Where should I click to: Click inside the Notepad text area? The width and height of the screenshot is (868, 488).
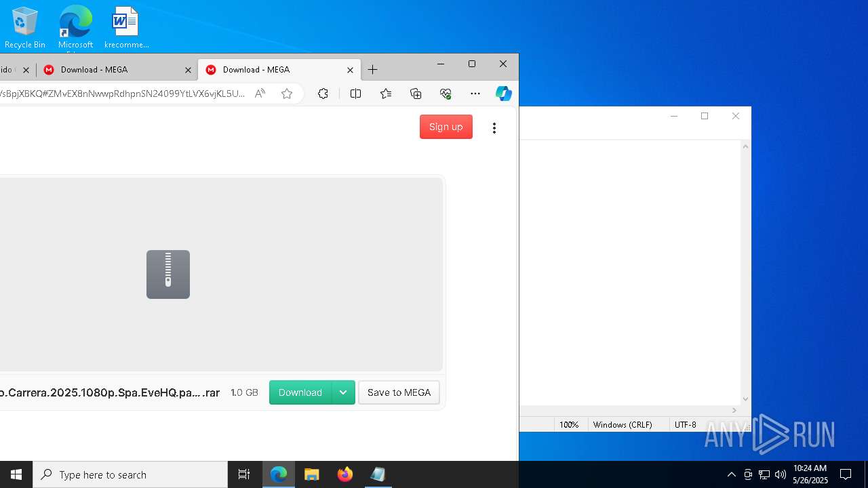630,272
